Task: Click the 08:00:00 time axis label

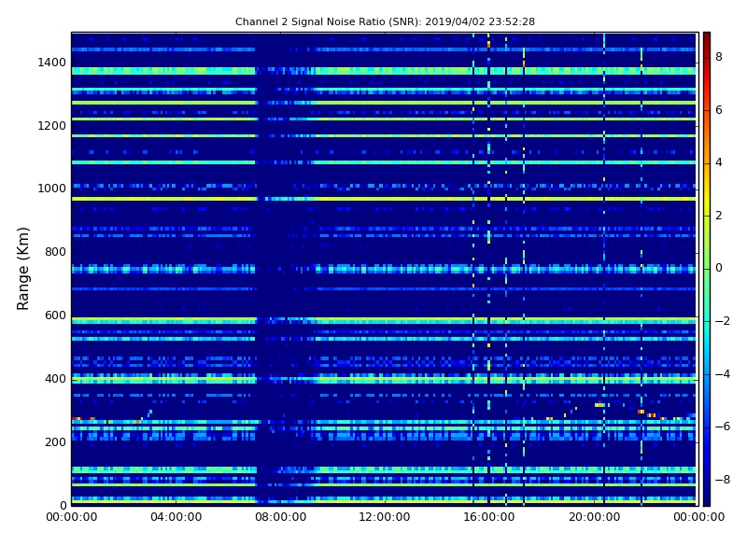Action: 281,517
